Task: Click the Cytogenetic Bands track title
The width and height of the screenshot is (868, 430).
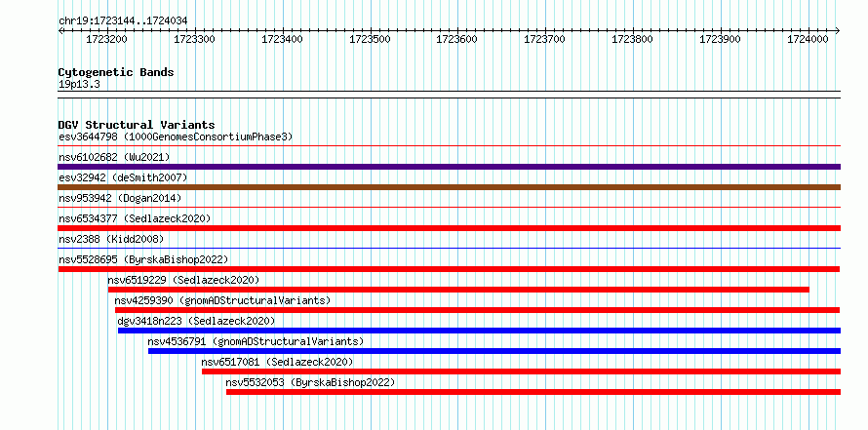Action: click(116, 72)
